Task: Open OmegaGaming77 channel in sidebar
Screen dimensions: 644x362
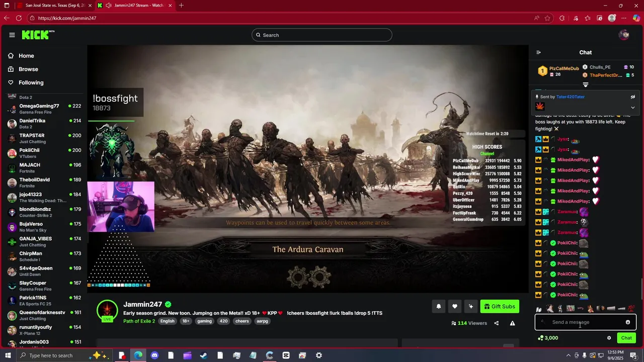Action: pos(44,109)
